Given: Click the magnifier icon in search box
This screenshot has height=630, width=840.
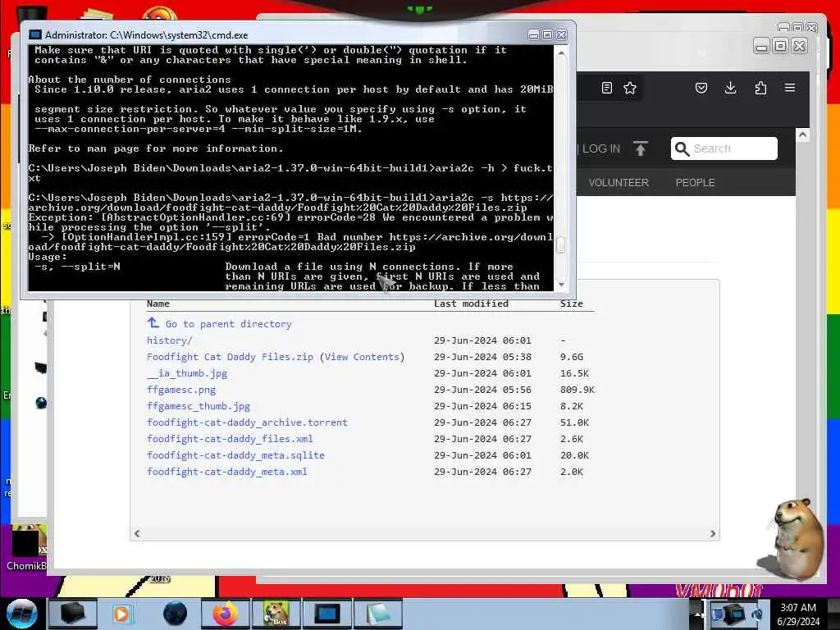Looking at the screenshot, I should click(682, 148).
